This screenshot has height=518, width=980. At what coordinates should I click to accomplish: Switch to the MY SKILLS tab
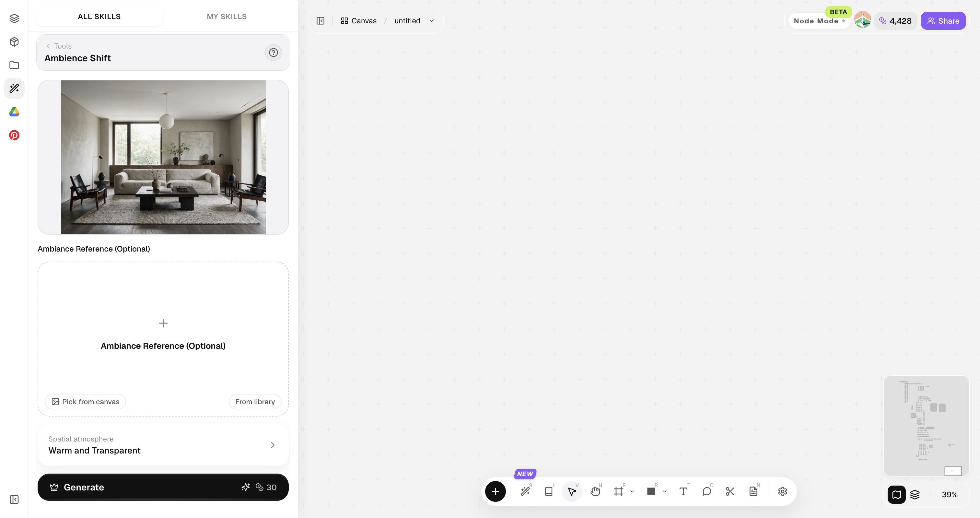(x=227, y=17)
